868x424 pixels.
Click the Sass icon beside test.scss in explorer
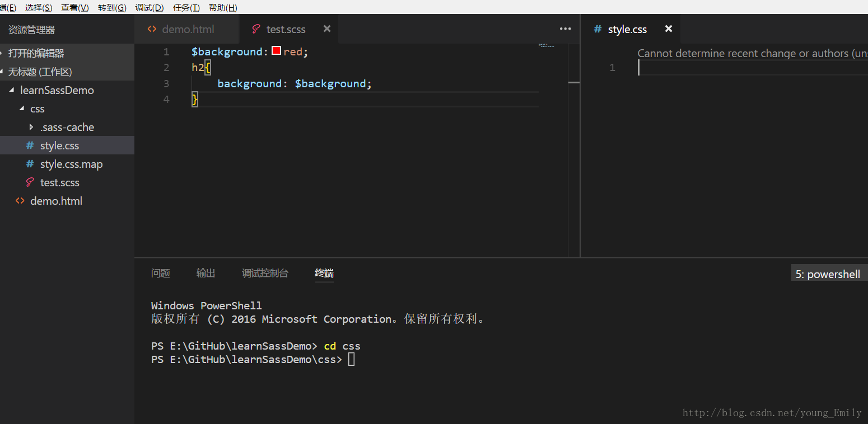click(x=30, y=182)
